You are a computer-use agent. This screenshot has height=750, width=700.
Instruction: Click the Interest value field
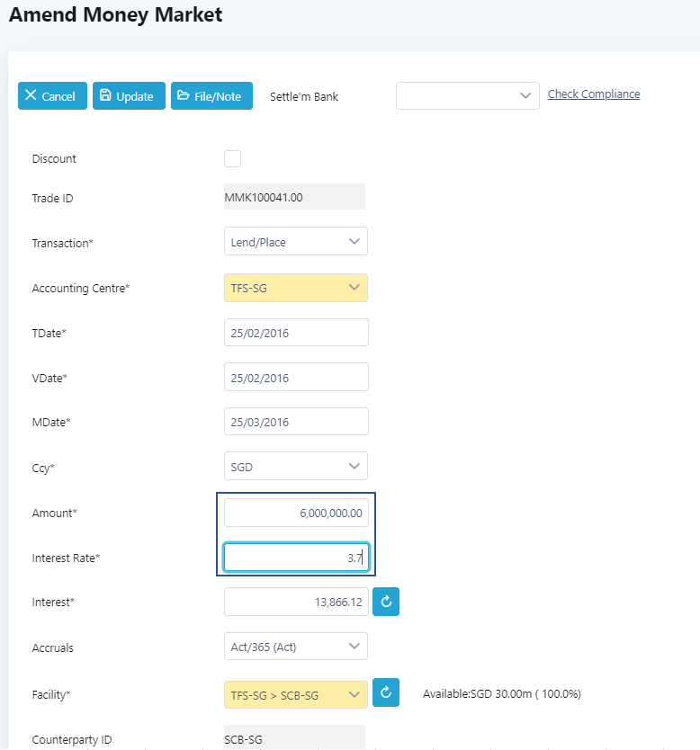pos(295,602)
